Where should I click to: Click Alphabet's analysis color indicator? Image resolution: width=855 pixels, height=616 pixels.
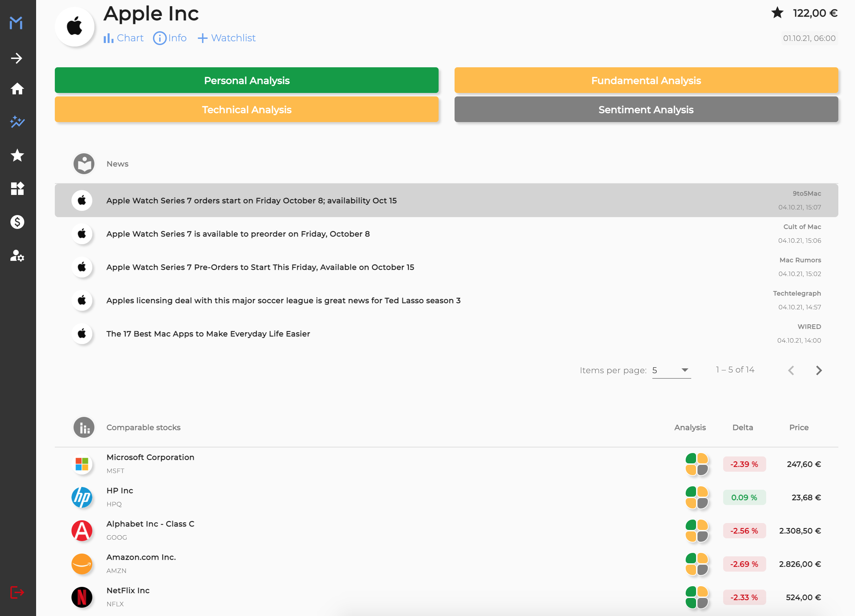(x=697, y=530)
